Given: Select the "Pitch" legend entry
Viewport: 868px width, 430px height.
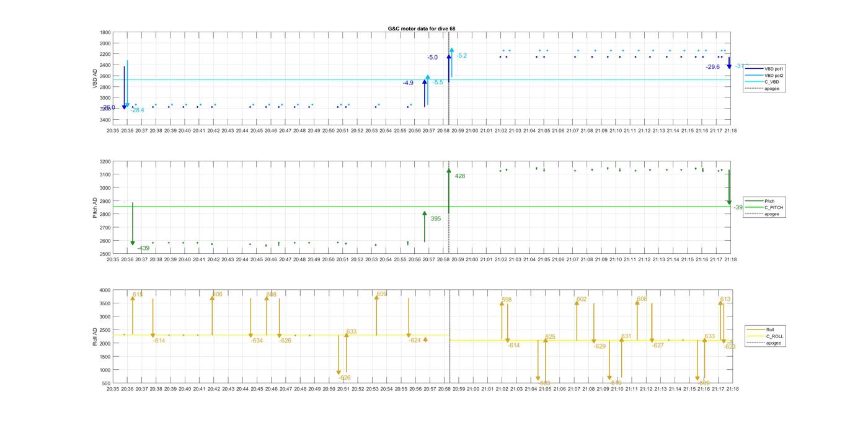Looking at the screenshot, I should tap(758, 201).
